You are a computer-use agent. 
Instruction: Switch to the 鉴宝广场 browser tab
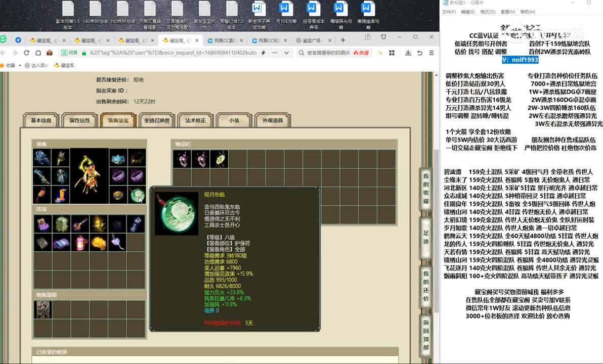[x=312, y=40]
